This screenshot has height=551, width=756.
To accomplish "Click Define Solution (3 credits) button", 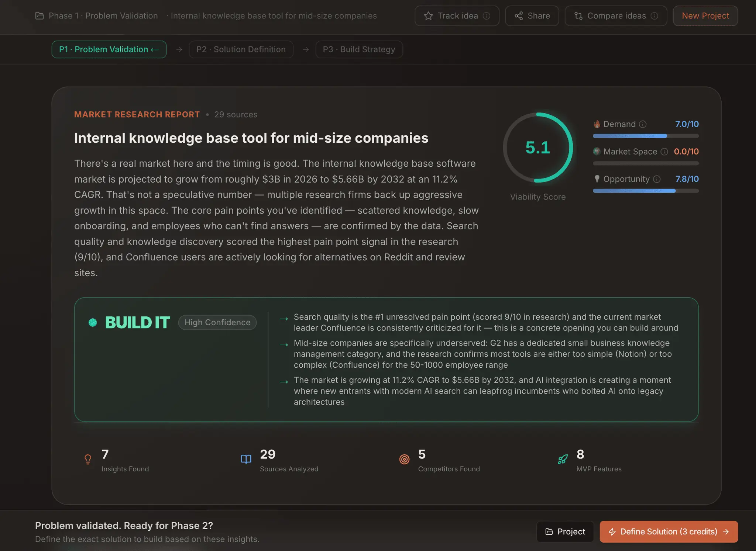I will [x=669, y=531].
